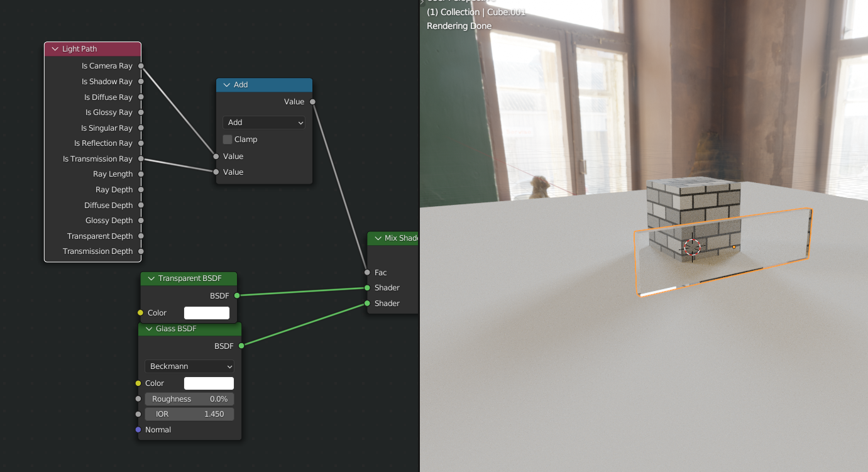Click the Is Transmission Ray output socket
Viewport: 868px width, 472px height.
[x=141, y=159]
